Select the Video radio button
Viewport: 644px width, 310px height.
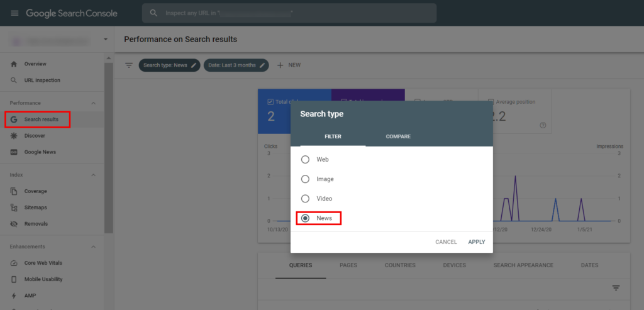pyautogui.click(x=305, y=199)
